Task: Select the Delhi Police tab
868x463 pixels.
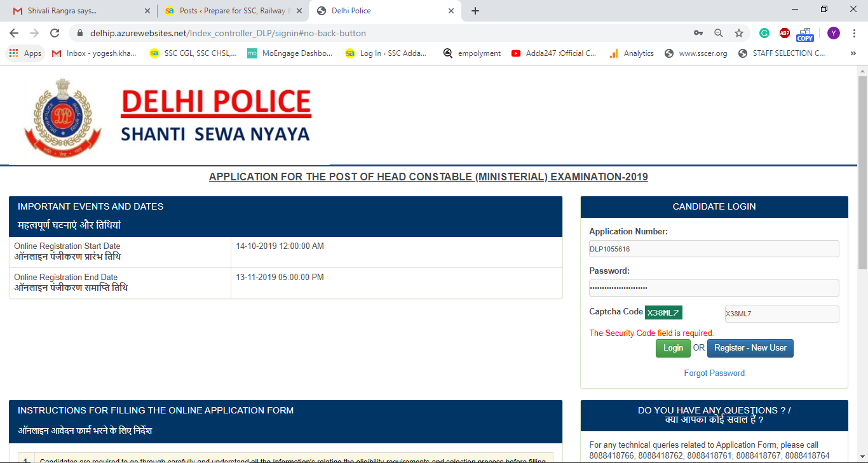Action: coord(384,11)
